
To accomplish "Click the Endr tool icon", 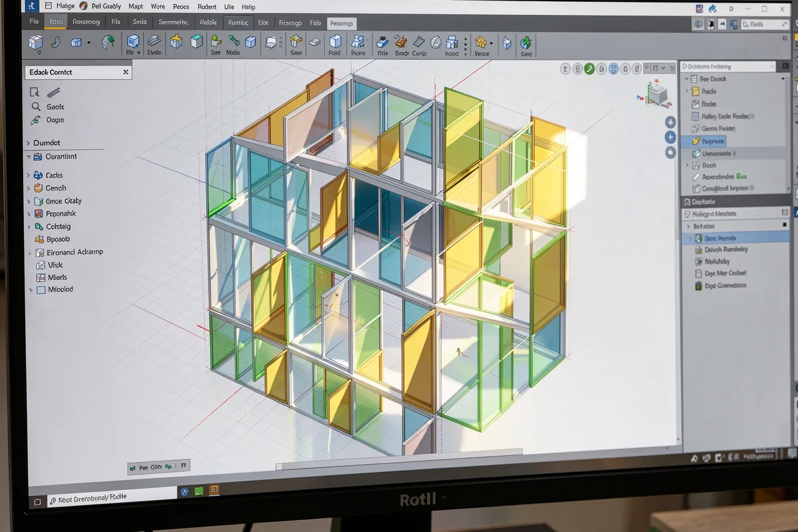I will pyautogui.click(x=401, y=42).
